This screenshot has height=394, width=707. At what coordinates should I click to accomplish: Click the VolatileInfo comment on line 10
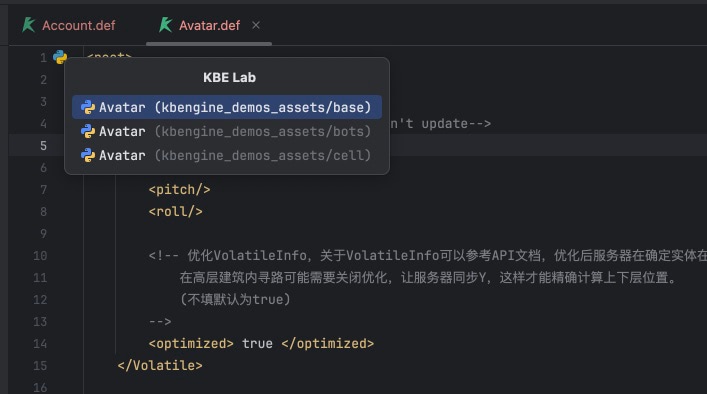pyautogui.click(x=427, y=256)
